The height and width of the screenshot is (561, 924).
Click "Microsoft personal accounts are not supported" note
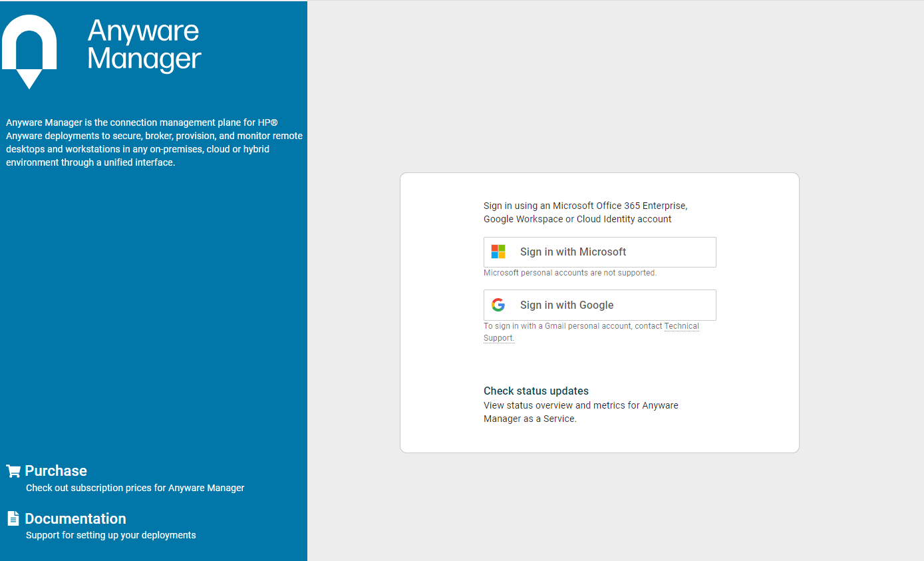[570, 273]
